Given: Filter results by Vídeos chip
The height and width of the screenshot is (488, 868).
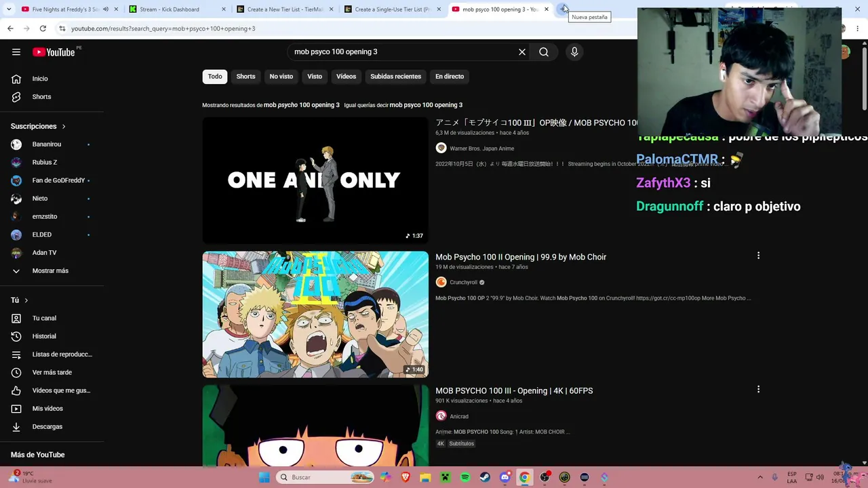Looking at the screenshot, I should 346,77.
